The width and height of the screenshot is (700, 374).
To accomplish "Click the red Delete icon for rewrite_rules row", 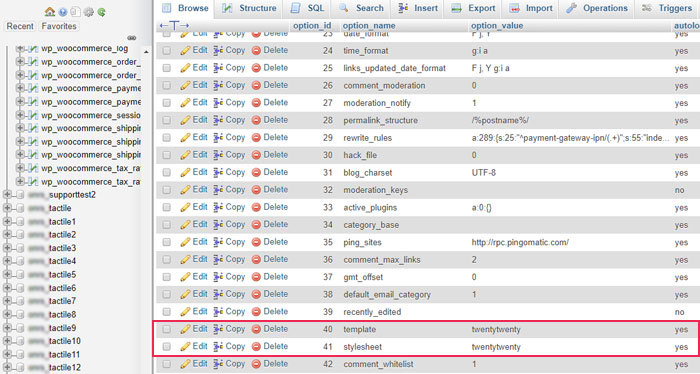I will point(256,137).
